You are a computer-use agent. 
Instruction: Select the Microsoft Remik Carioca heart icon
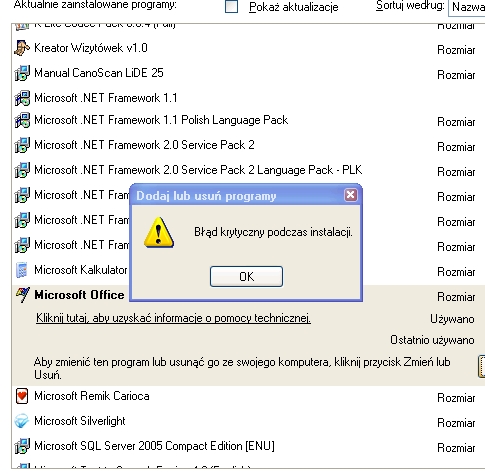tap(22, 396)
